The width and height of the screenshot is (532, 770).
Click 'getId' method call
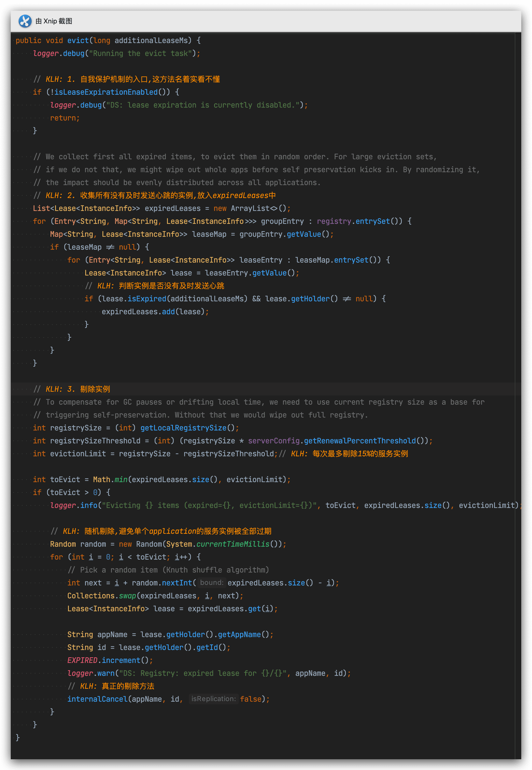207,648
